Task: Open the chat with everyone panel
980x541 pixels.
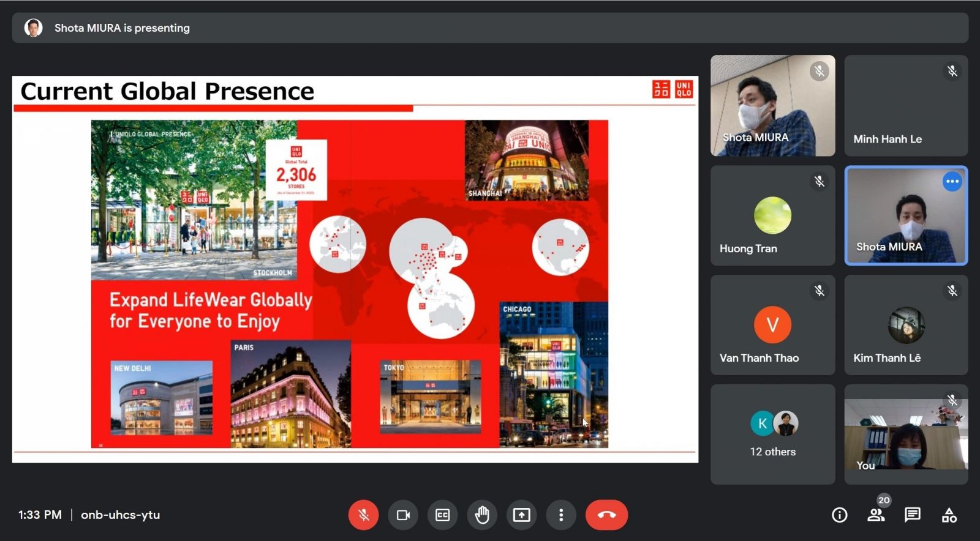Action: [x=913, y=515]
